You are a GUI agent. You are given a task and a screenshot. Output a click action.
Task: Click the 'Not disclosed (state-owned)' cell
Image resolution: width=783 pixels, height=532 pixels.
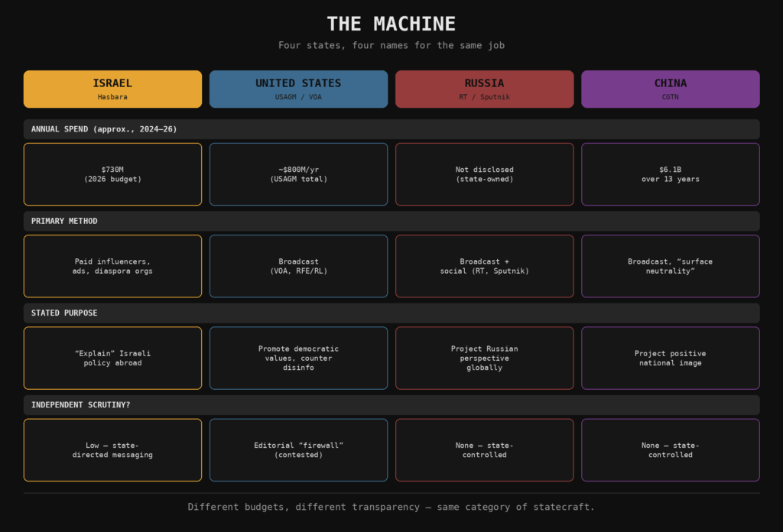coord(484,174)
